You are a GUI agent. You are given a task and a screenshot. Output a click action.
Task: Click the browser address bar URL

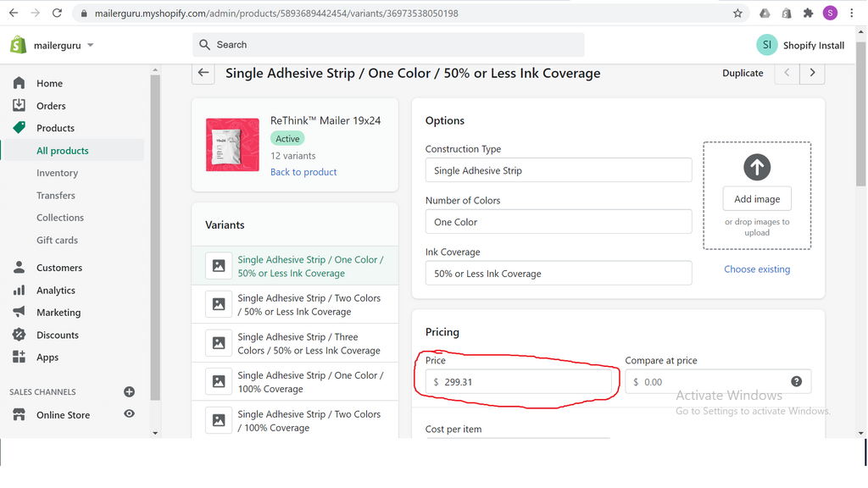(276, 14)
